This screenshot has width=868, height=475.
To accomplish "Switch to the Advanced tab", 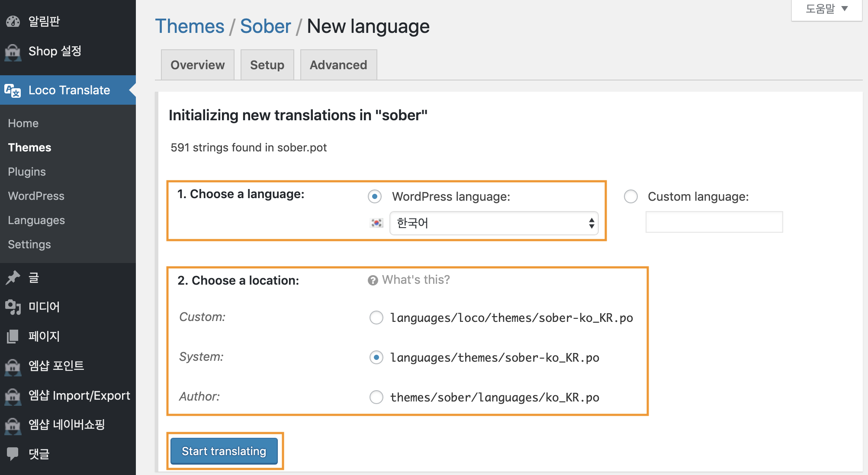I will [338, 65].
